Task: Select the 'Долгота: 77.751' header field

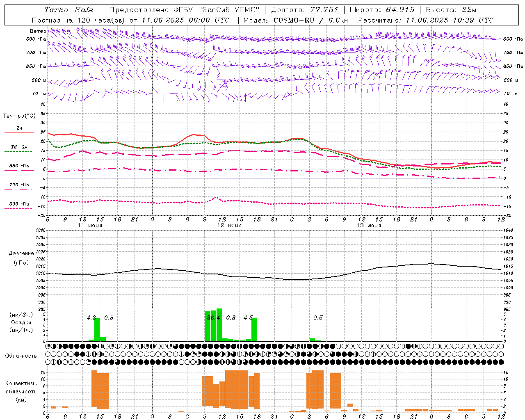Action: [305, 10]
